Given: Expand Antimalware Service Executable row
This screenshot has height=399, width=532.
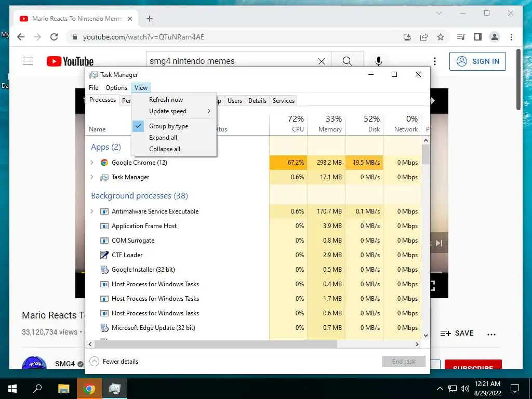Looking at the screenshot, I should (91, 211).
